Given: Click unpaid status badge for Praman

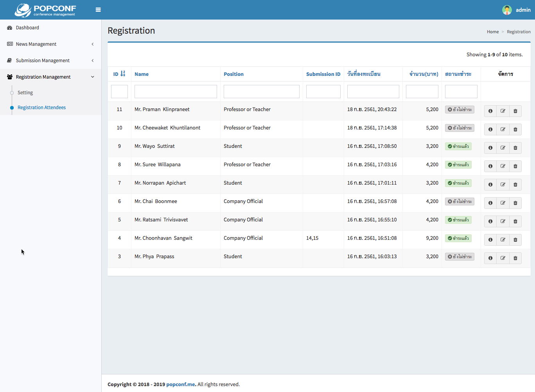Looking at the screenshot, I should click(460, 110).
